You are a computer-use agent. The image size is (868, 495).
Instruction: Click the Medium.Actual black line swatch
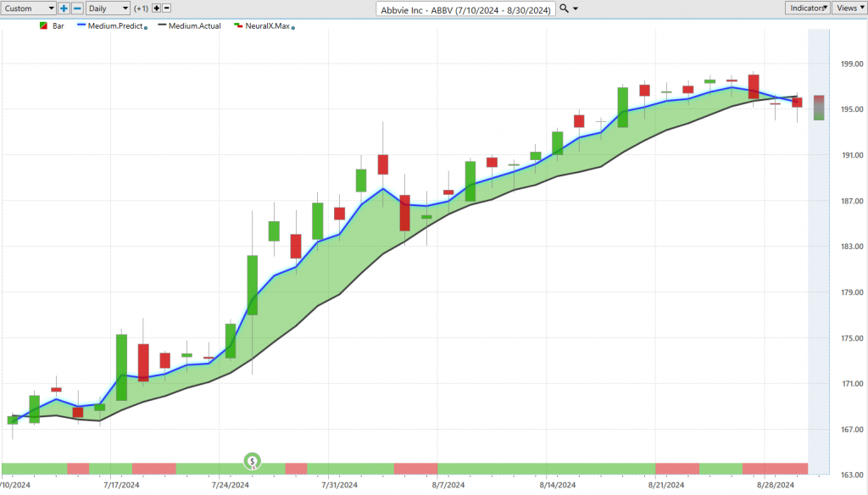[x=162, y=25]
